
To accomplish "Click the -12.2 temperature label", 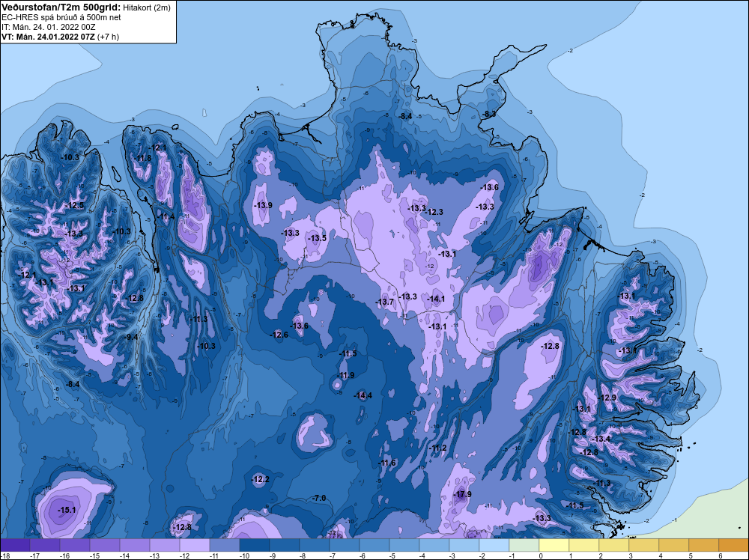I will (x=261, y=479).
